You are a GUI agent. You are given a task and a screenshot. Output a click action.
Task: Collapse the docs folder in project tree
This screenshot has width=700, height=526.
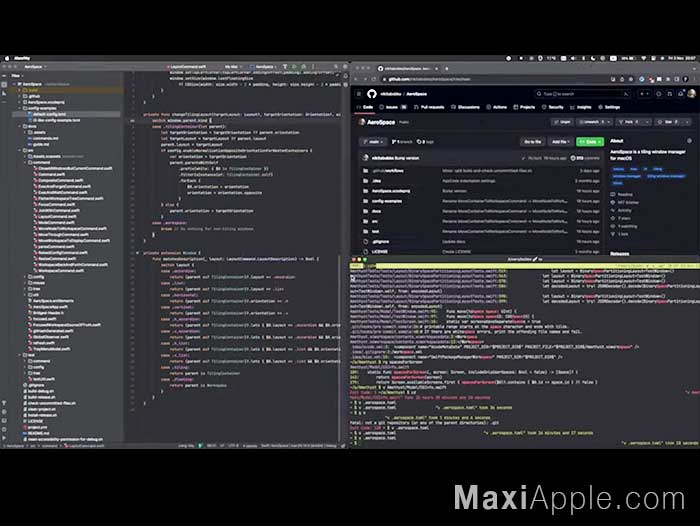(x=20, y=126)
